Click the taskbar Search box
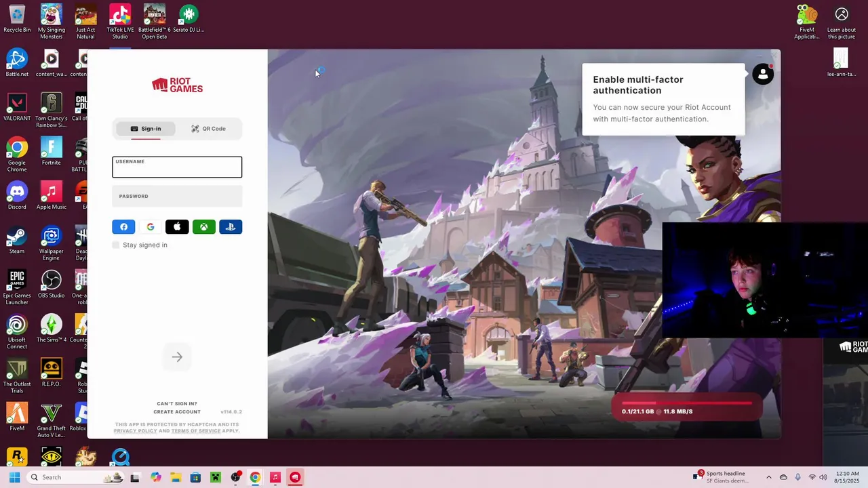This screenshot has height=488, width=868. pyautogui.click(x=76, y=477)
